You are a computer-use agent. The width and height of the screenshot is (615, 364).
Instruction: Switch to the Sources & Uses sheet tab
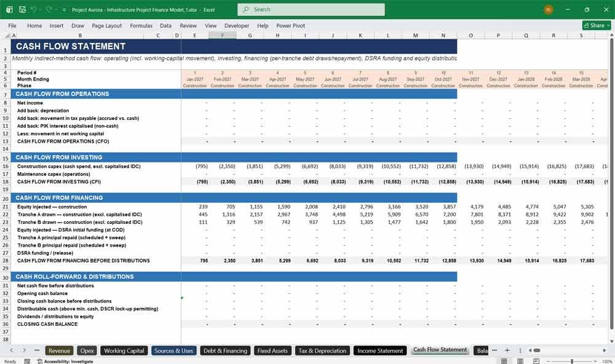pos(174,350)
